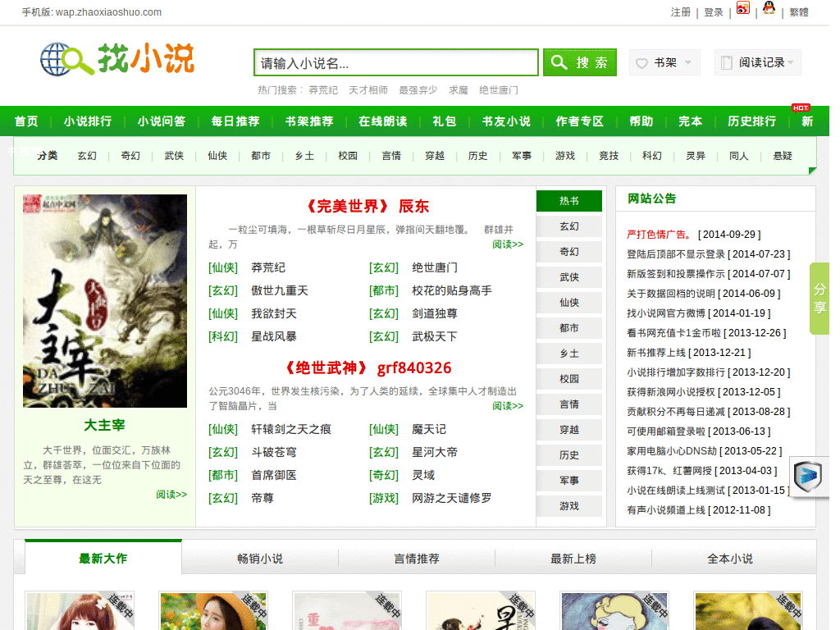Click the Weibo login icon
This screenshot has height=630, width=840.
(742, 8)
